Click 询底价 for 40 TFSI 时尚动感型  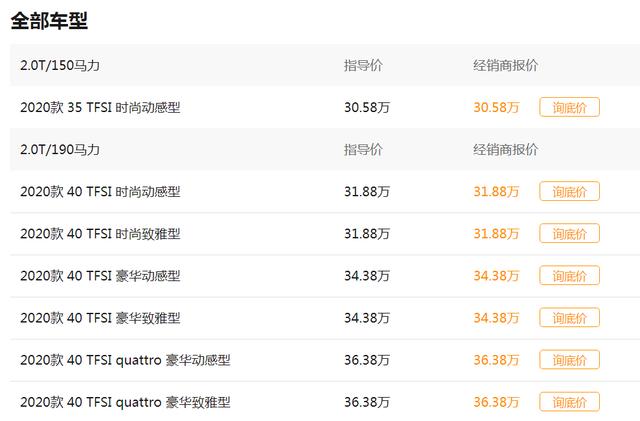[x=569, y=192]
